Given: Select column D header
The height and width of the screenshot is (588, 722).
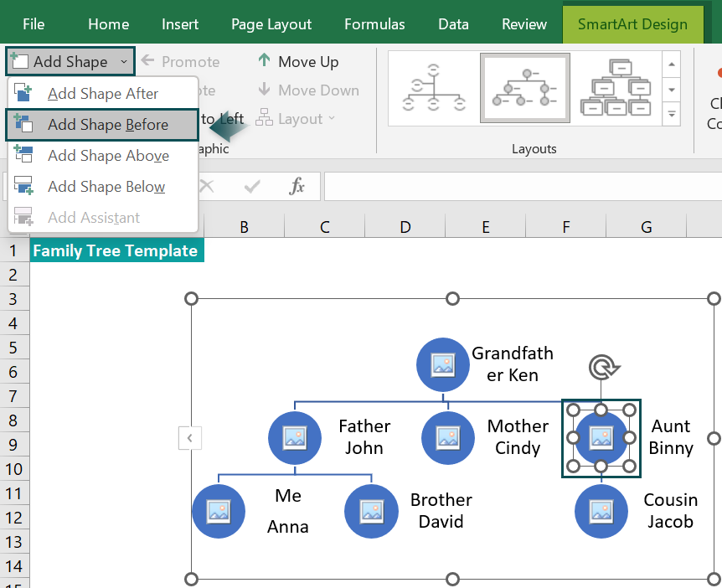Looking at the screenshot, I should click(405, 226).
